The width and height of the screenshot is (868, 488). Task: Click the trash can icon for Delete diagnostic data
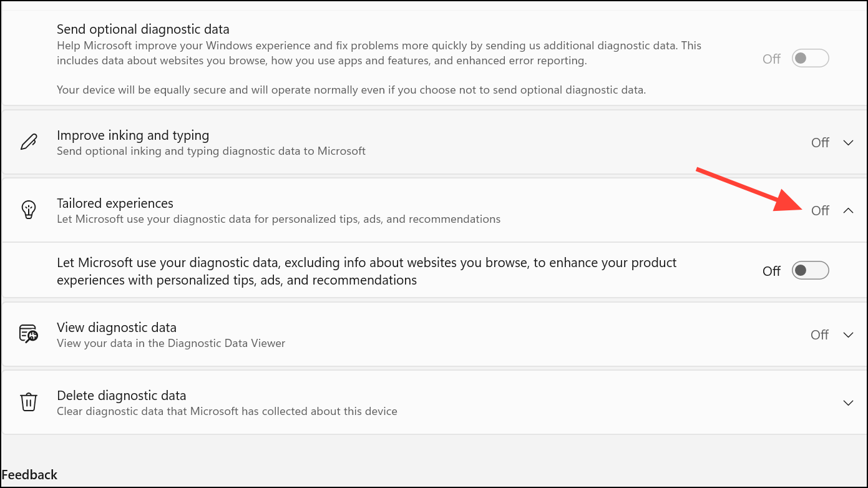point(29,403)
